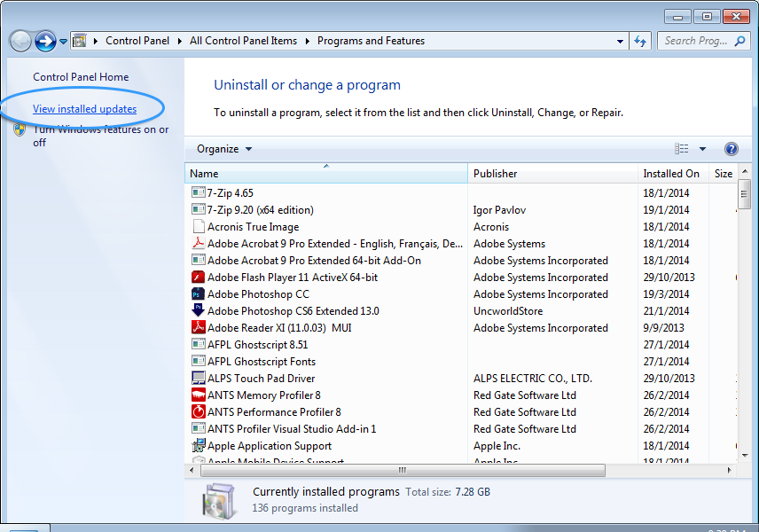This screenshot has height=532, width=759.
Task: Click the horizontal scrollbar thumb
Action: 403,470
